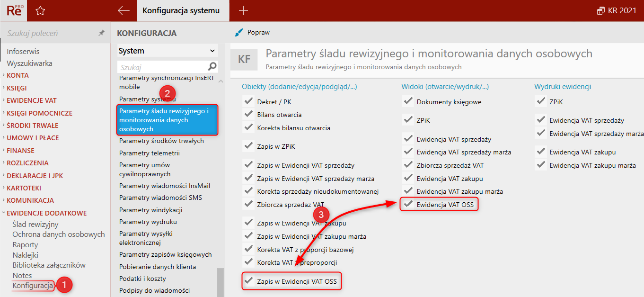Open Konfiguracja in sidebar
Viewport: 644px width, 297px height.
coord(33,286)
